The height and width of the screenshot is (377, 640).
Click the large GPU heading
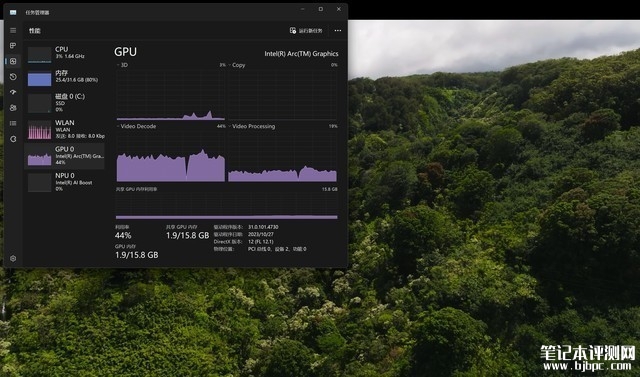[125, 52]
